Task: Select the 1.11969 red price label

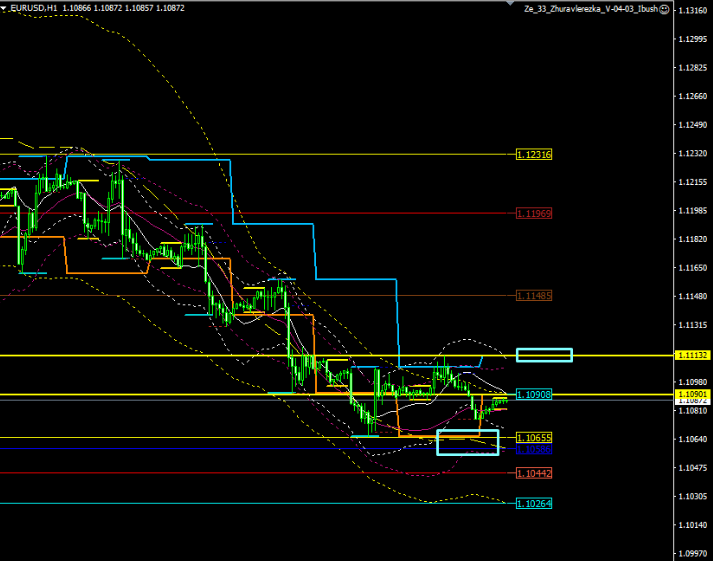Action: 535,213
